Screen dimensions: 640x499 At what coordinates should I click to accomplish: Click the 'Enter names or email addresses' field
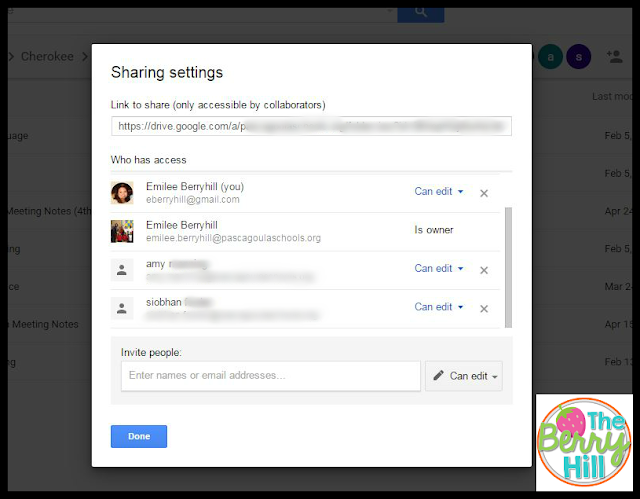tap(270, 376)
